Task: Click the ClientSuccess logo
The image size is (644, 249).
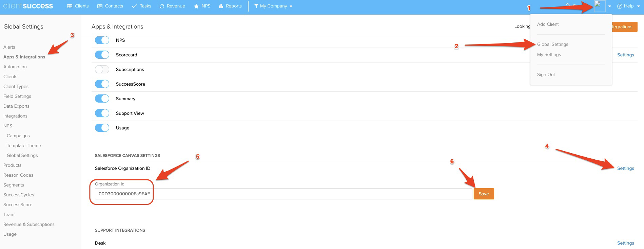Action: tap(28, 6)
